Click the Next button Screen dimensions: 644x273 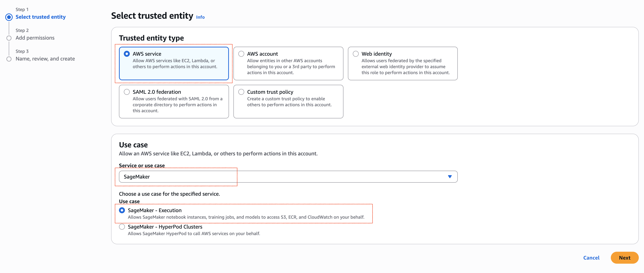point(624,258)
